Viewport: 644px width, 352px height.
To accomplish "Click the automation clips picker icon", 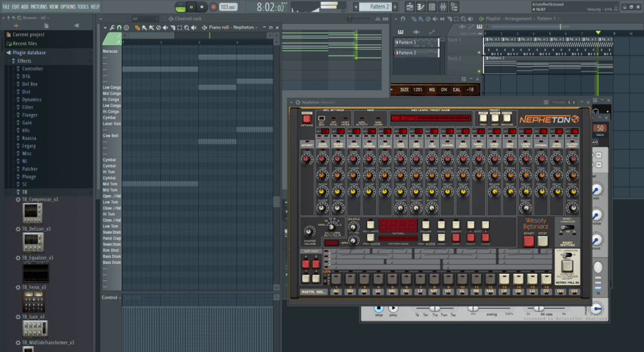I will (432, 32).
